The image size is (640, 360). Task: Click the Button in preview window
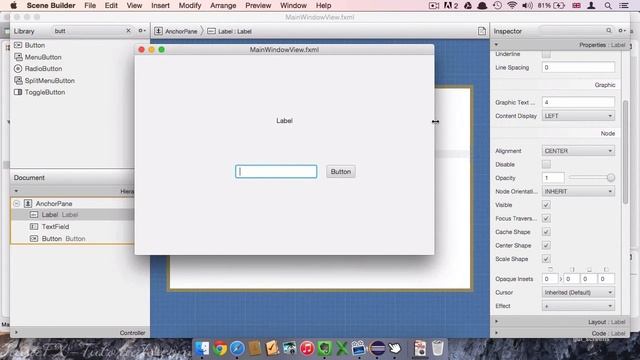[341, 172]
